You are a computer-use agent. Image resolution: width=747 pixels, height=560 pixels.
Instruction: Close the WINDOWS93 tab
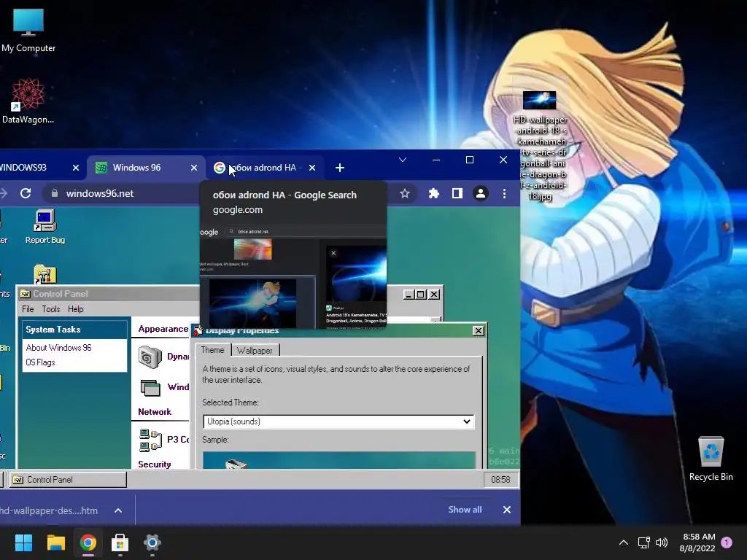(x=76, y=168)
